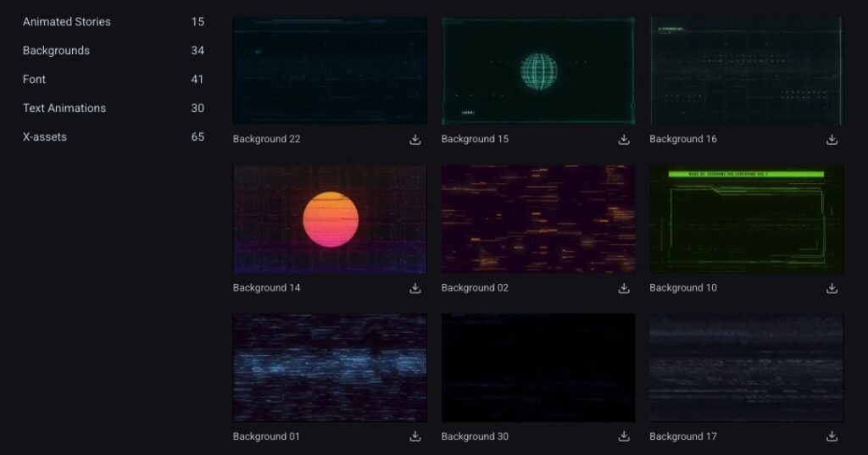Screen dimensions: 868x455
Task: Open the sunset circle Background 14 thumbnail
Action: click(x=330, y=219)
